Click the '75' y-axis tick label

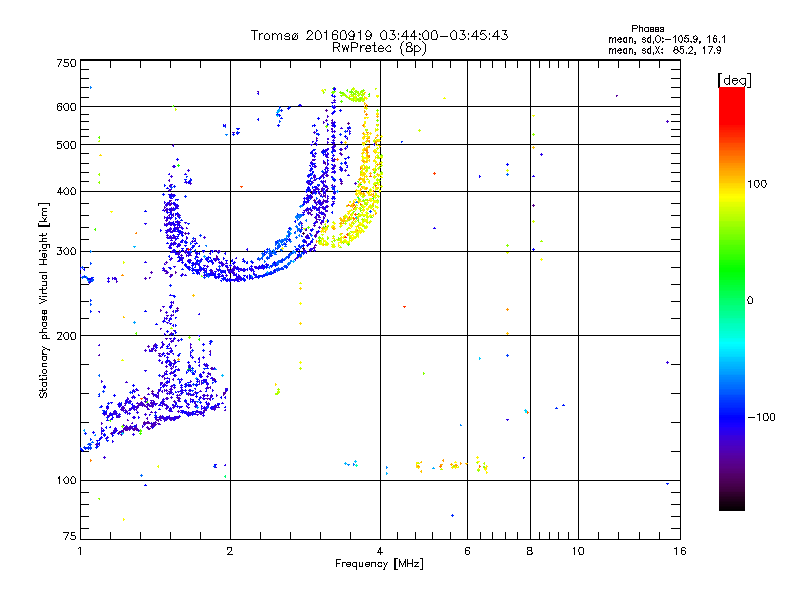tap(70, 536)
